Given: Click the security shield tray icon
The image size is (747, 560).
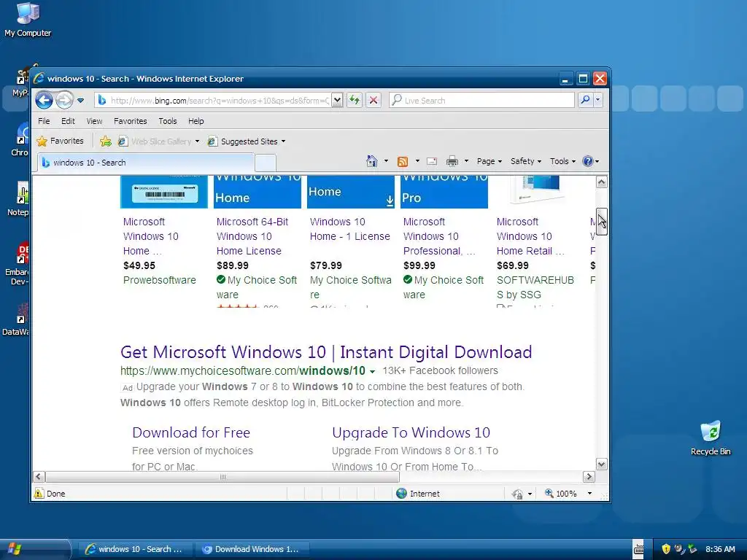Looking at the screenshot, I should [666, 549].
